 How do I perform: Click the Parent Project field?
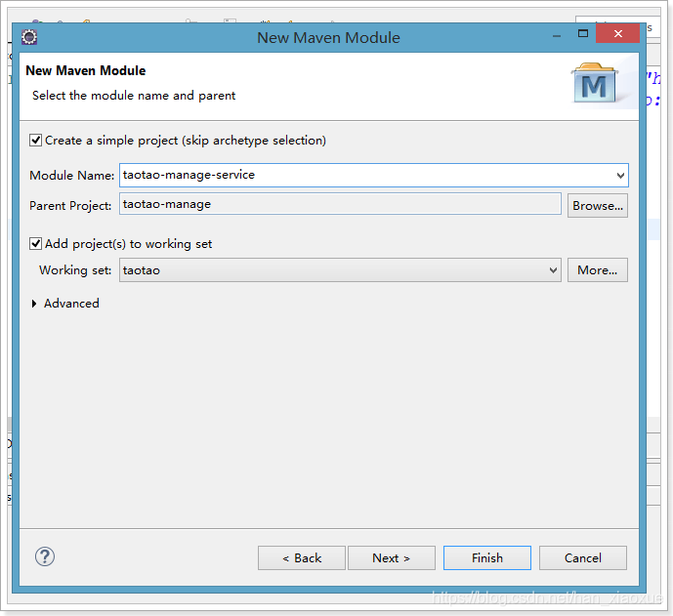click(340, 204)
